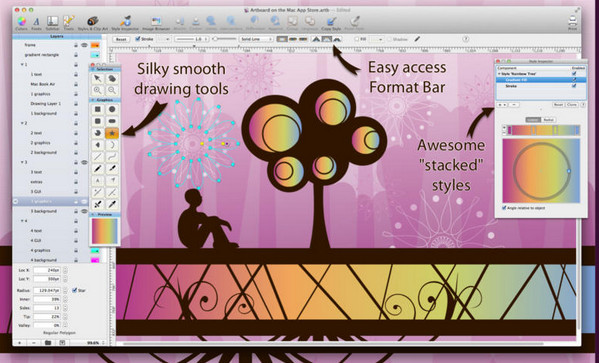Add a new layer with plus button
The image size is (599, 363).
tap(19, 343)
